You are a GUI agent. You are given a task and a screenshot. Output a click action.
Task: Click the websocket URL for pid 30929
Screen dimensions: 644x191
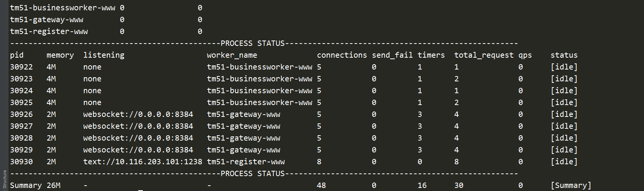coord(138,150)
